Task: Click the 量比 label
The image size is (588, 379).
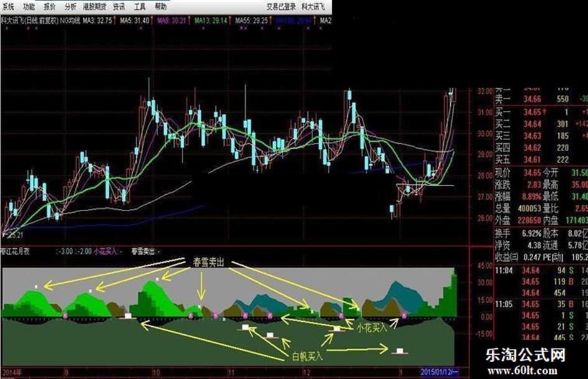Action: click(551, 208)
